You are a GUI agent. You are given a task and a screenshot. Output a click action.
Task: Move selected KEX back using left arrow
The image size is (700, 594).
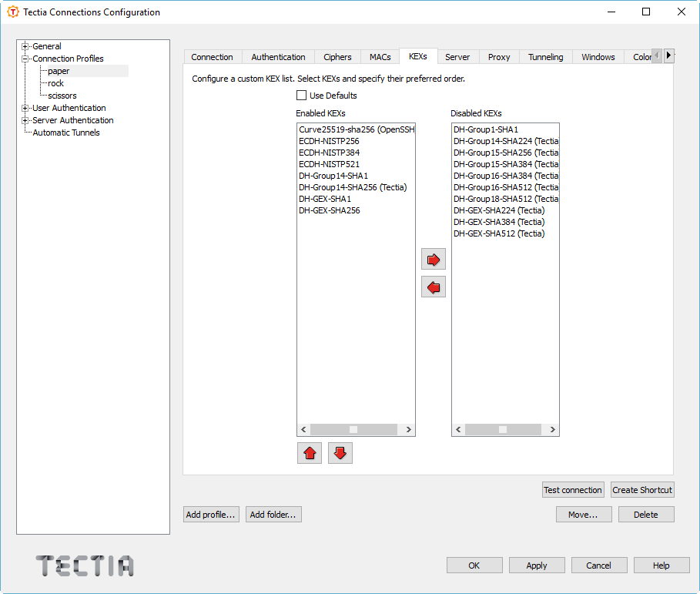433,286
